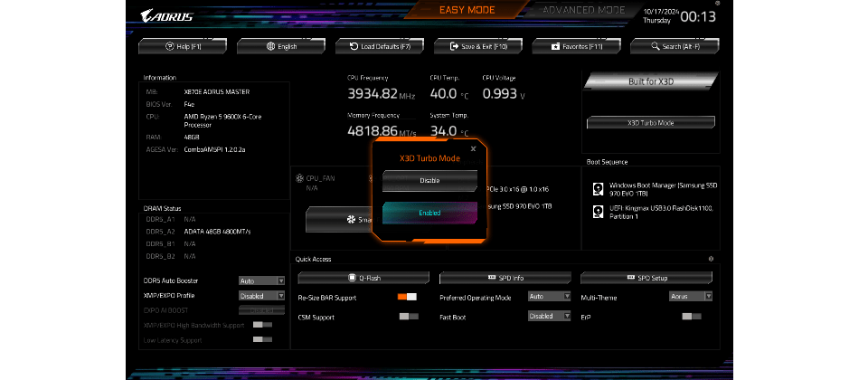Open XMP/EXPO Profile dropdown
Viewport: 868px width, 380px height.
261,296
